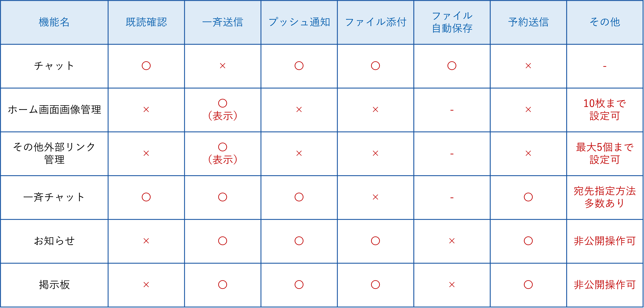Click the ファイル添付 cross in 一斉チャット row
Image resolution: width=644 pixels, height=308 pixels.
[x=375, y=197]
